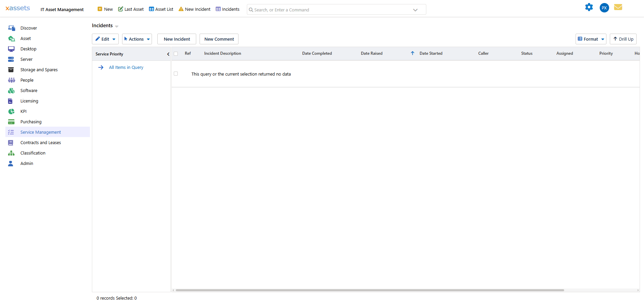Viewport: 644px width, 306px height.
Task: Open Asset List from top menu
Action: point(161,9)
